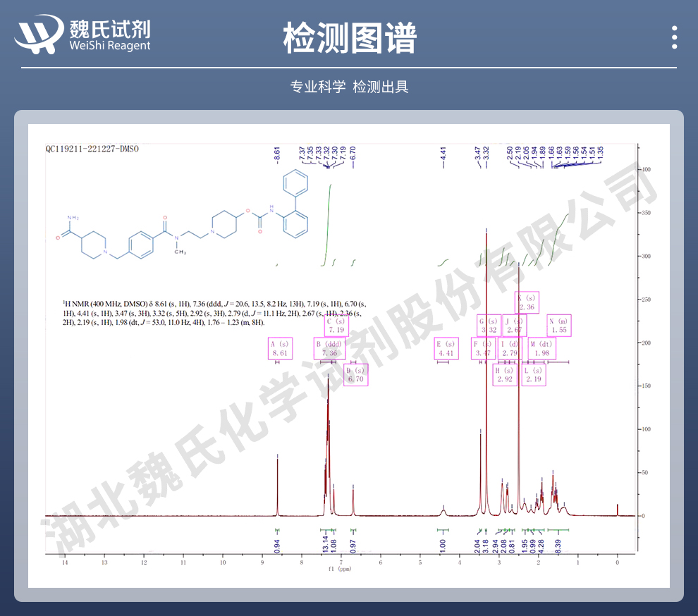Click the -8.61 chemical shift marker at top
Viewport: 698px width, 616px height.
[x=277, y=155]
